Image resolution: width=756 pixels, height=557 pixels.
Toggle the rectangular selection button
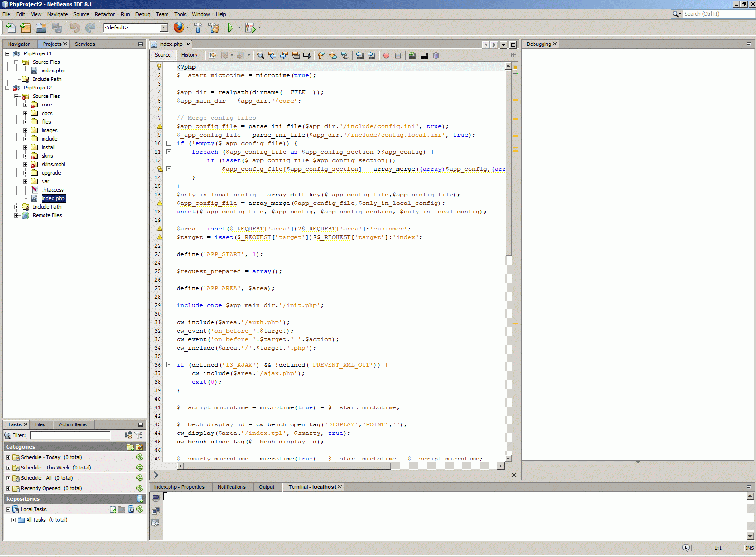[307, 55]
